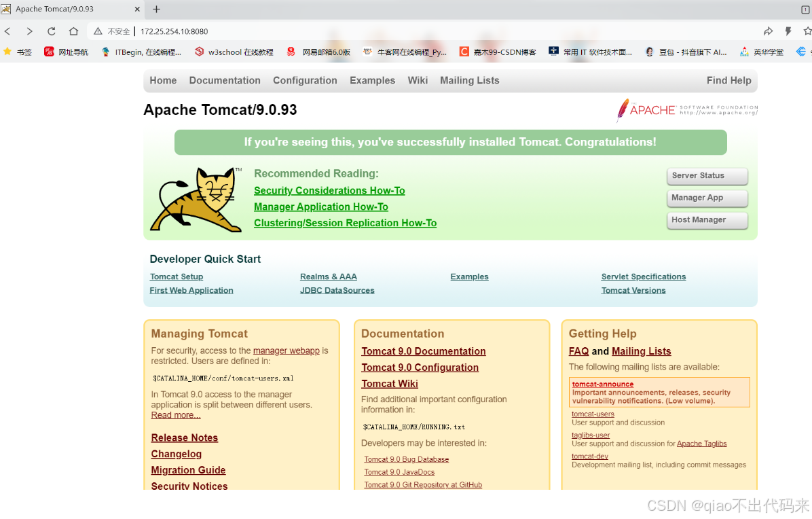The image size is (812, 519).
Task: Open the tomcat-users mailing list link
Action: click(593, 414)
